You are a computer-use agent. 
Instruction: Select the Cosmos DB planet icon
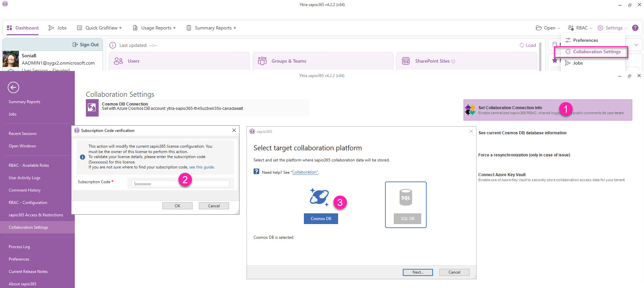319,197
